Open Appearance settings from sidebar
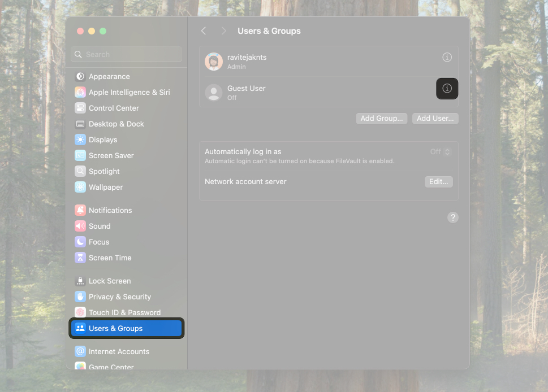 pyautogui.click(x=108, y=76)
